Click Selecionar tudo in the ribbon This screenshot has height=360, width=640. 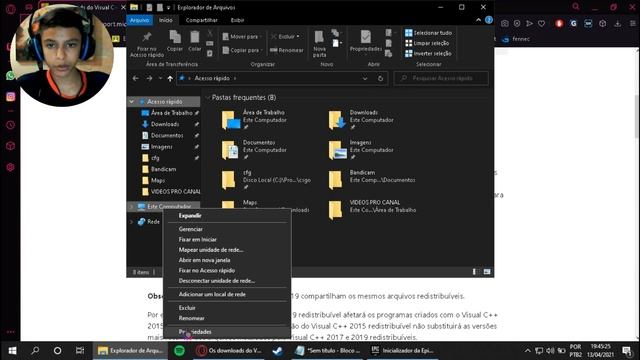tap(428, 33)
